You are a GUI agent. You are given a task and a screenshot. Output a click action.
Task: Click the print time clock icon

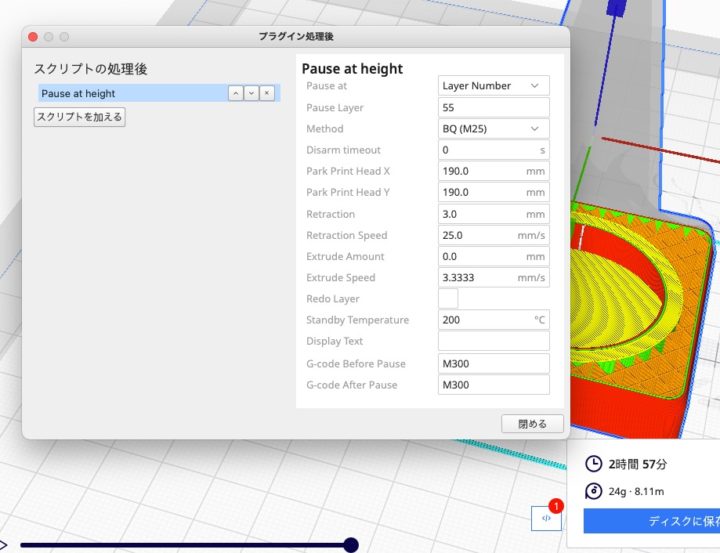[x=593, y=464]
